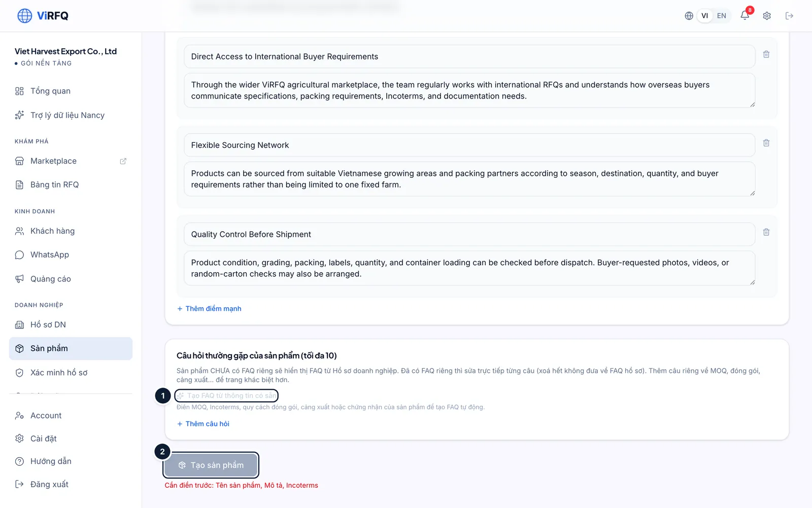Click Account user icon
Screen dimensions: 812x508
tap(19, 416)
